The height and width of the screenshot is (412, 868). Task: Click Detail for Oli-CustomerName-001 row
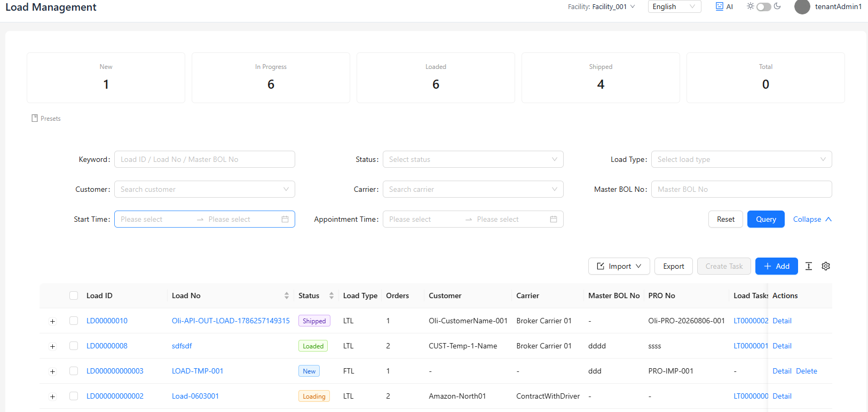click(x=782, y=321)
